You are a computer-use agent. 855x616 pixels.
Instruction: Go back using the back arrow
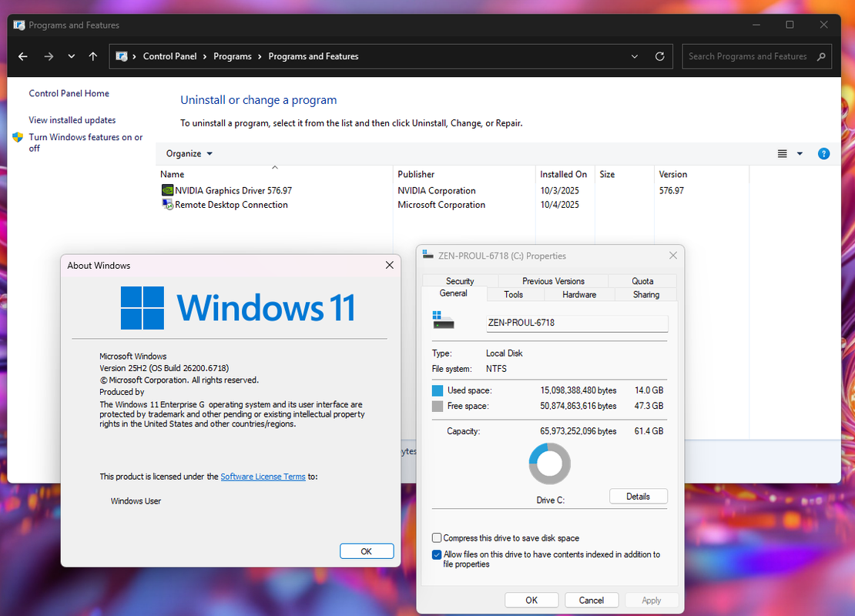coord(23,56)
